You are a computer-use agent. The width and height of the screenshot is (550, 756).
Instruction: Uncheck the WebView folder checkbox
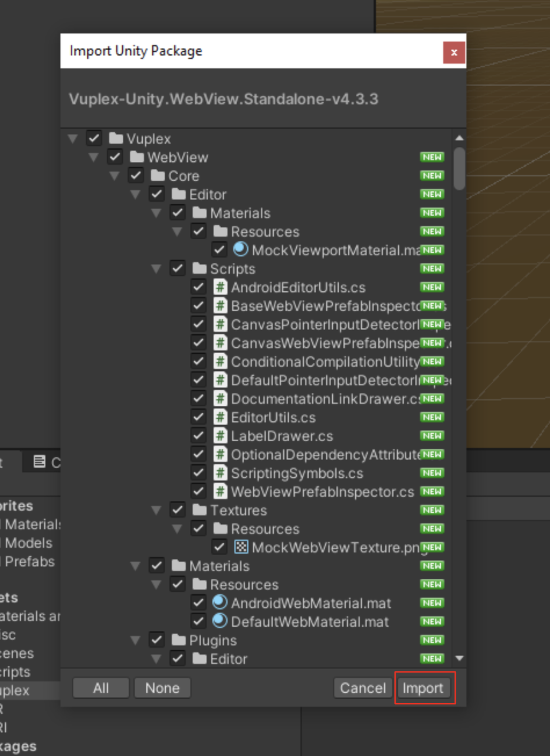pyautogui.click(x=114, y=157)
